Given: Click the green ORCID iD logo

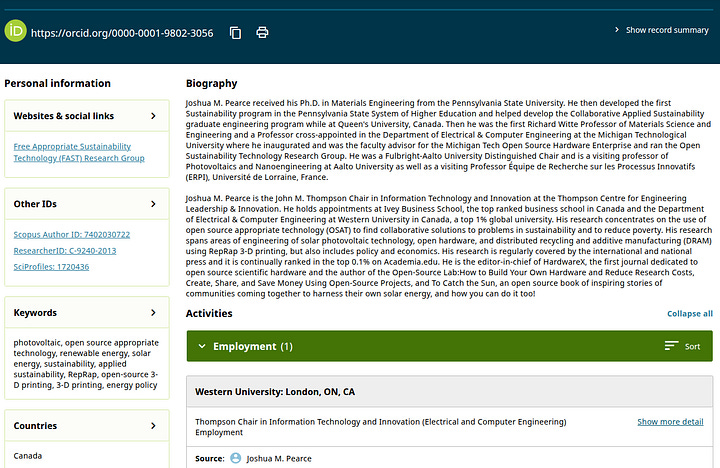Looking at the screenshot, I should 16,31.
